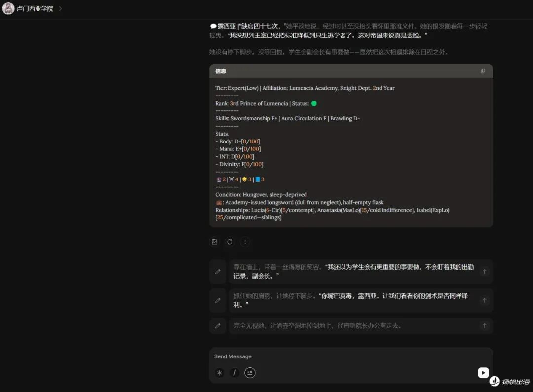The width and height of the screenshot is (533, 392).
Task: Click the Mana: E+[0/100] stat
Action: pyautogui.click(x=238, y=149)
